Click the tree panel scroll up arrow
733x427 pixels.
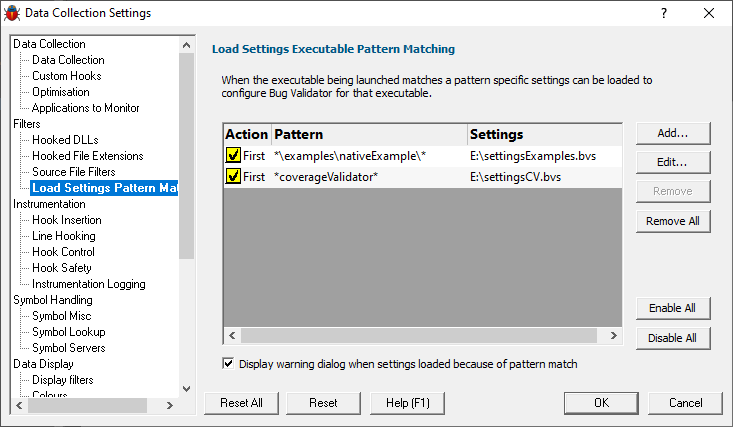click(187, 45)
